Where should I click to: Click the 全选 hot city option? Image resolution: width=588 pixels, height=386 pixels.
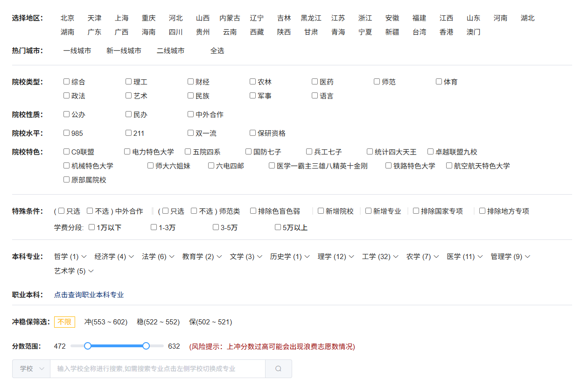(x=217, y=51)
